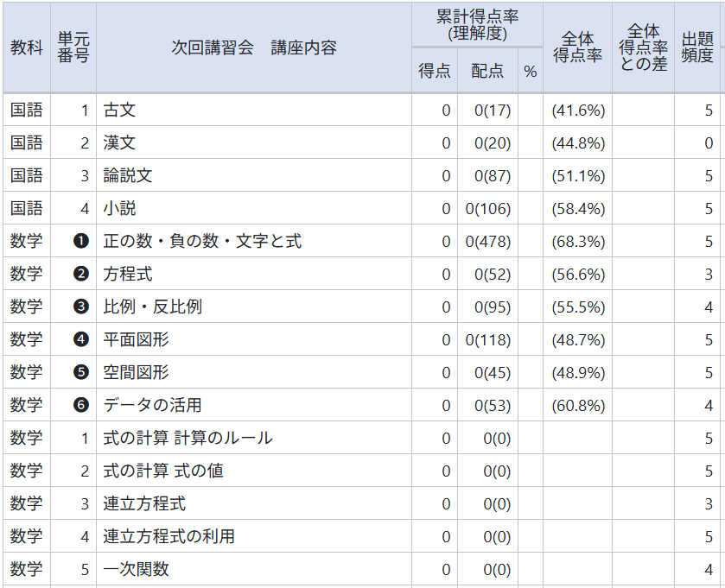Click the 68.3% overall score cell
The width and height of the screenshot is (725, 588).
[577, 242]
